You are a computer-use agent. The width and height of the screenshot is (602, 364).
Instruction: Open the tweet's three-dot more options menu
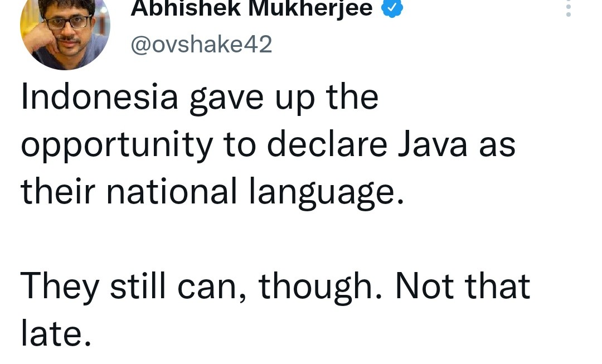569,8
